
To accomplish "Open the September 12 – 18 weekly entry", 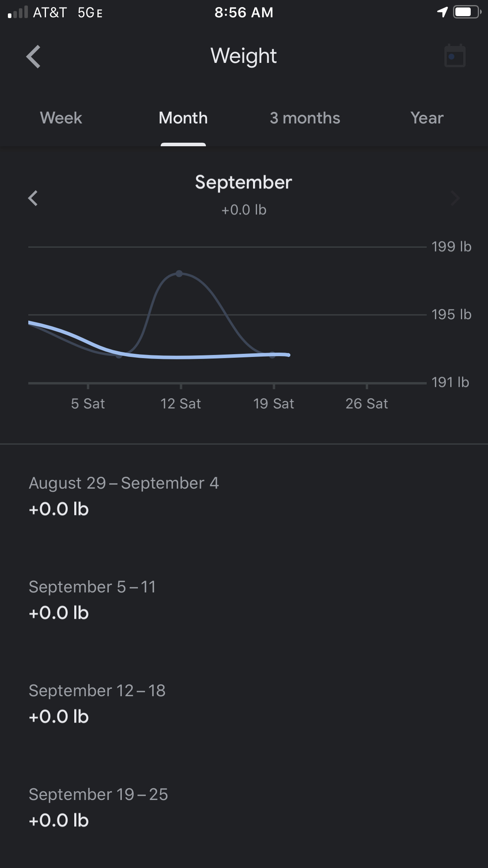I will [x=97, y=703].
